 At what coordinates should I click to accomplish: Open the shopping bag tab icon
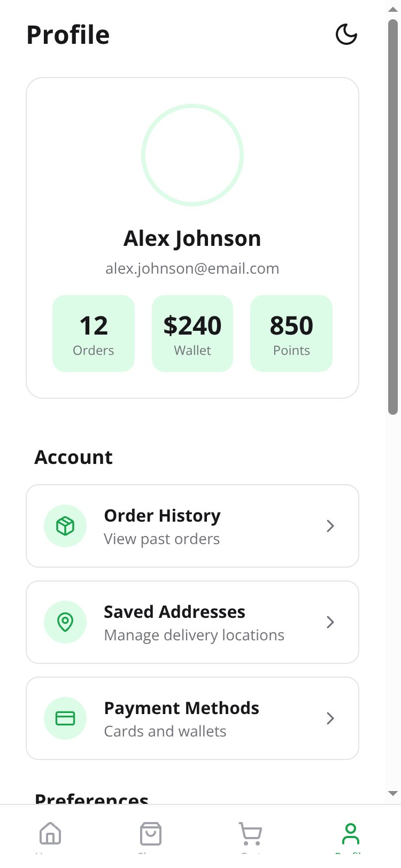coord(151,834)
